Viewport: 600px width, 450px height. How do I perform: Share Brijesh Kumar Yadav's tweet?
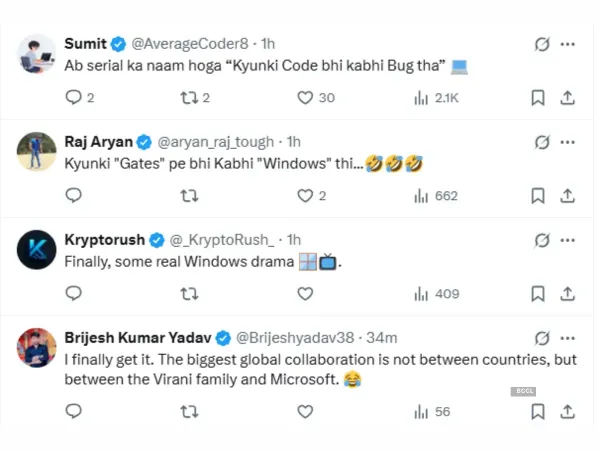tap(566, 411)
